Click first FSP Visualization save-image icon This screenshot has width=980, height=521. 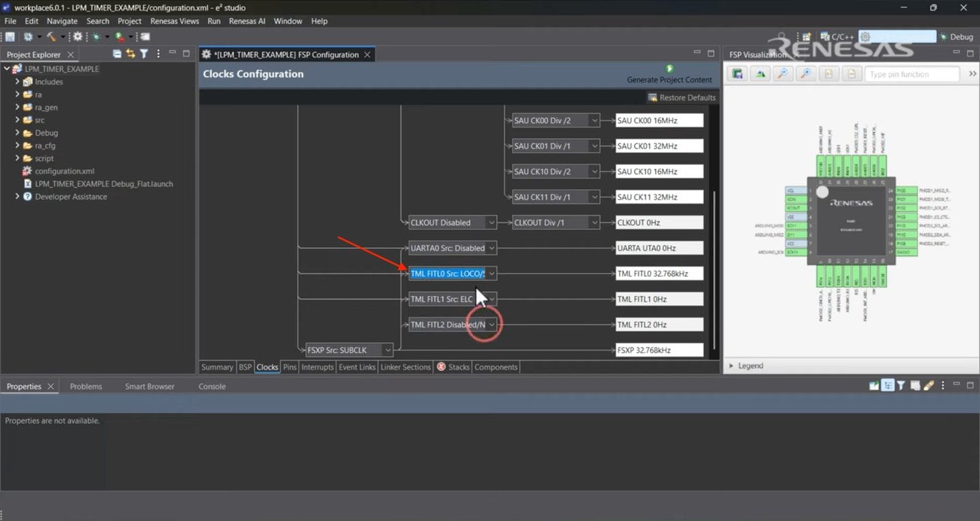[x=737, y=74]
